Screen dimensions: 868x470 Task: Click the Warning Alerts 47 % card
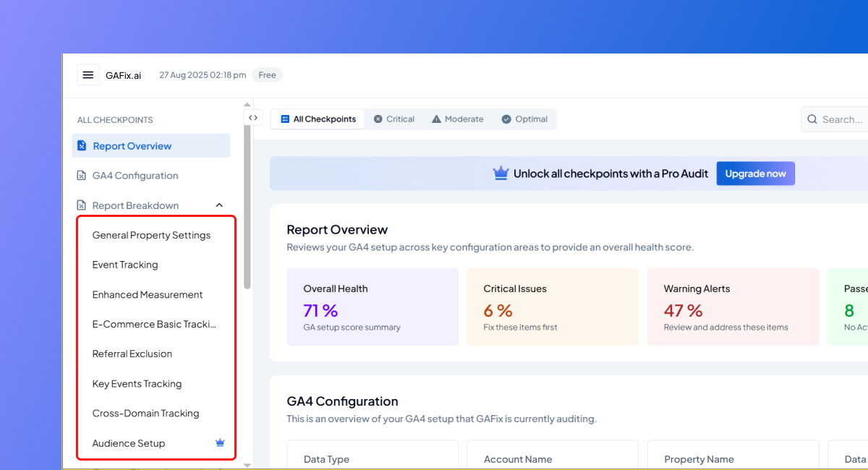coord(733,307)
